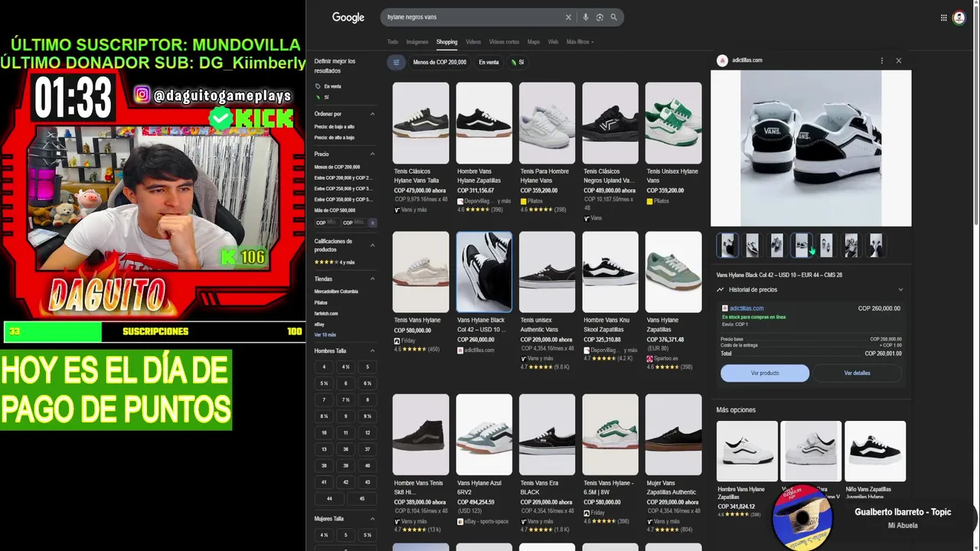Filter by 4 stars and up

coord(335,262)
